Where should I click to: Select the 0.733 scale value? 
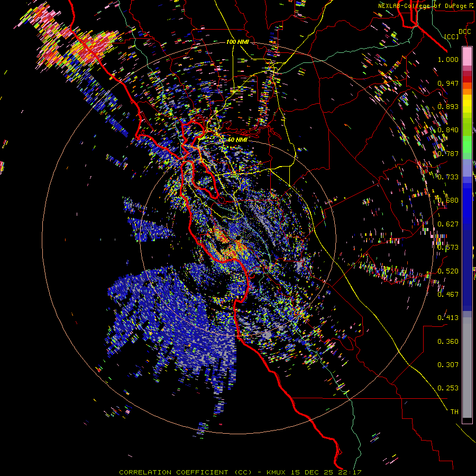point(448,177)
